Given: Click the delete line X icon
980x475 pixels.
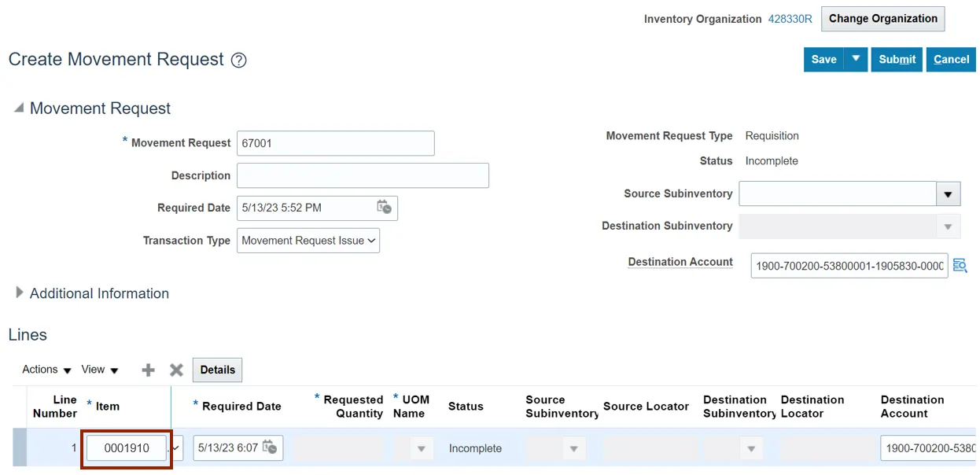Looking at the screenshot, I should point(176,370).
